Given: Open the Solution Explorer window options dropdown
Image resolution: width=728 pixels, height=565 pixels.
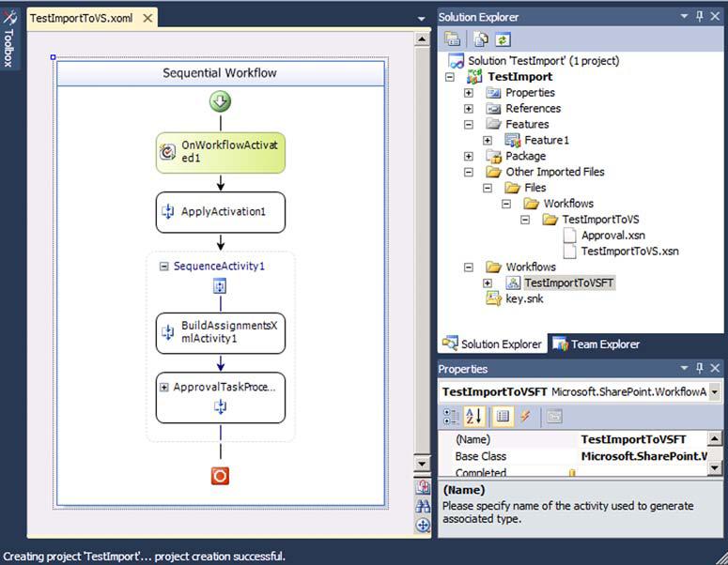Looking at the screenshot, I should (684, 17).
